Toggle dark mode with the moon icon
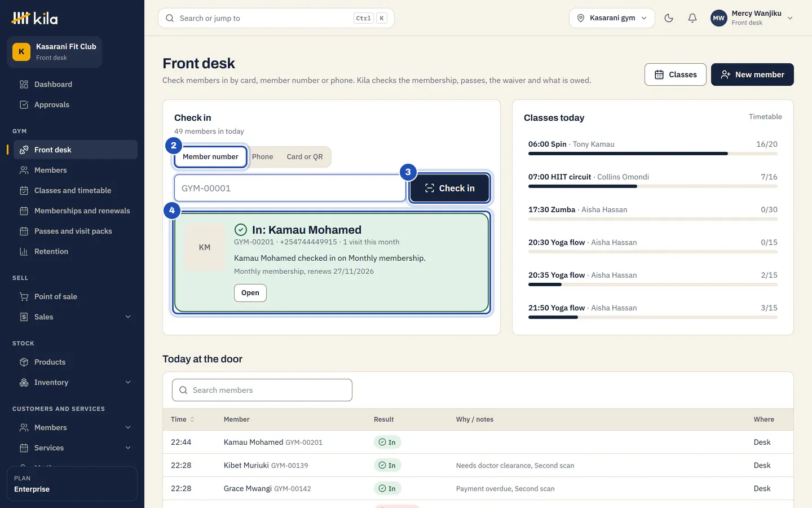Image resolution: width=812 pixels, height=508 pixels. click(x=669, y=18)
